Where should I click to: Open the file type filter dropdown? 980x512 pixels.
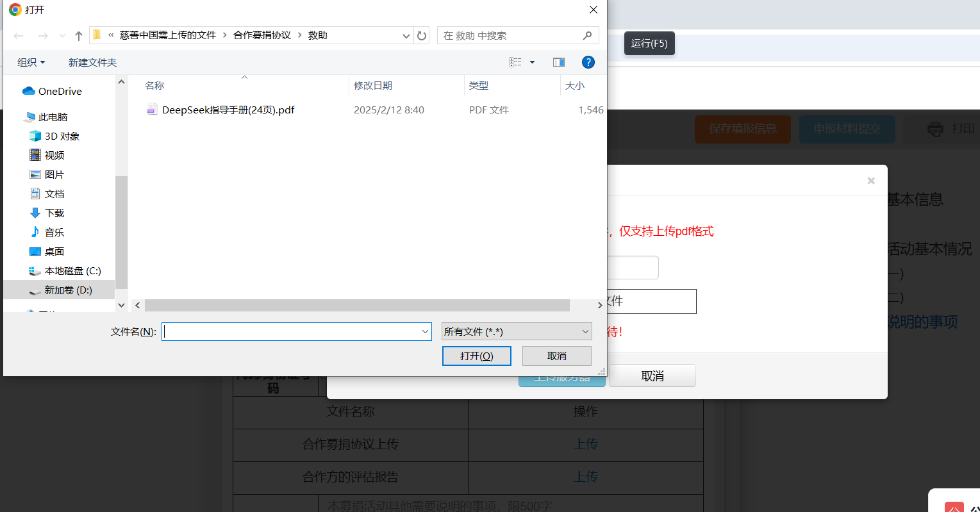[516, 332]
